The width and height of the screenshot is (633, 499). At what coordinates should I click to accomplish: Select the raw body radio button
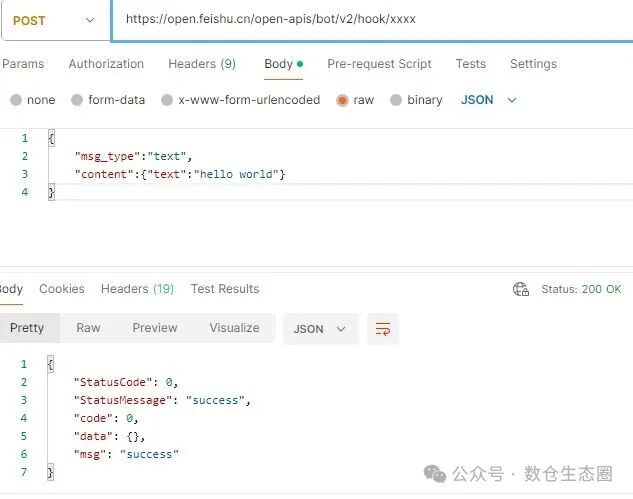[x=343, y=100]
